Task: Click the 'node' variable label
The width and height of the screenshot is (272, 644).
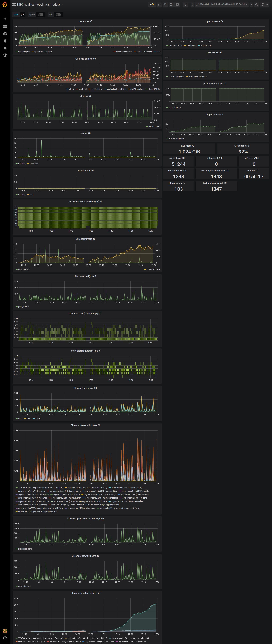Action: coord(16,15)
